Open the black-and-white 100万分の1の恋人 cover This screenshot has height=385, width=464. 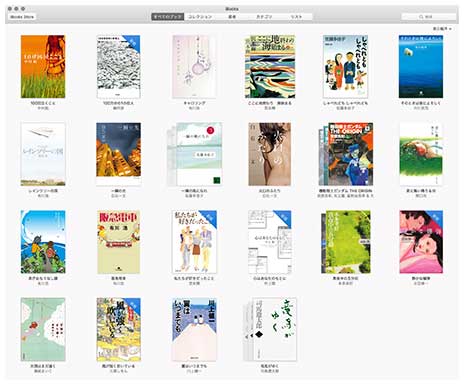[118, 67]
